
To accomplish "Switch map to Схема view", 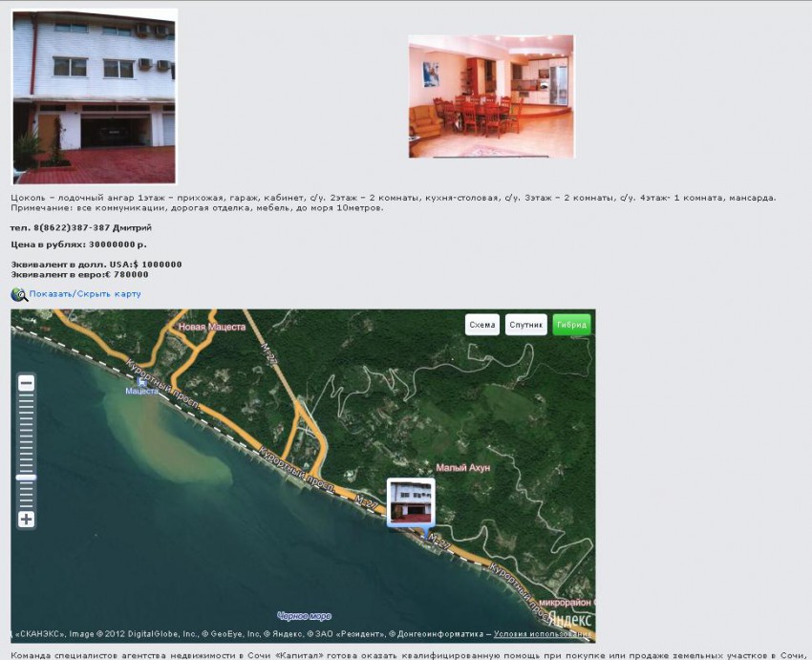I will [x=482, y=325].
